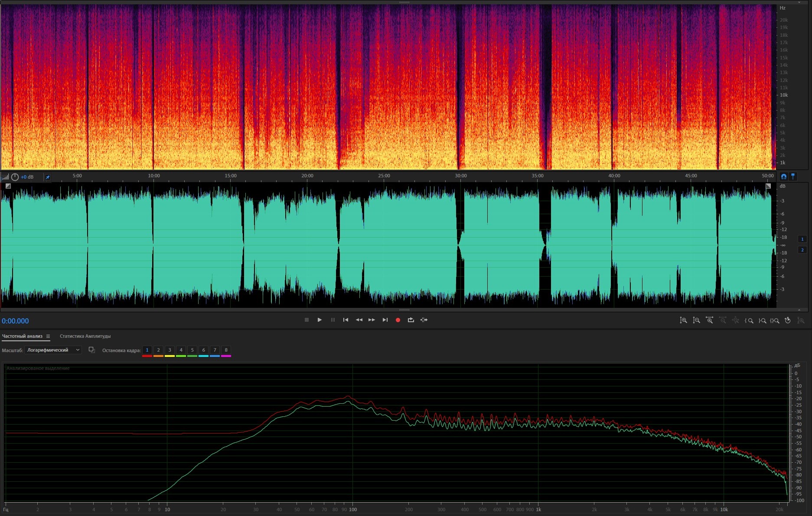Start playback with the Play button

coord(320,320)
